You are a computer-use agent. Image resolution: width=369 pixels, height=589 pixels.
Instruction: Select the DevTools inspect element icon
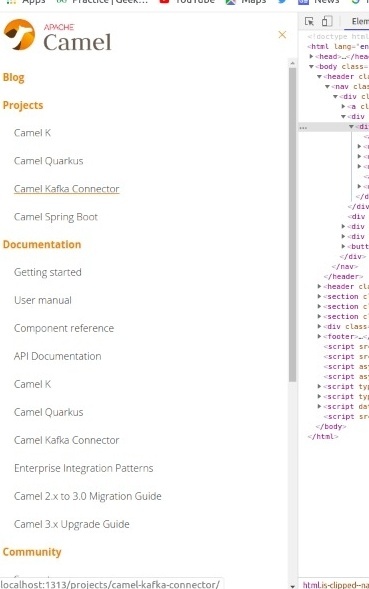coord(309,21)
